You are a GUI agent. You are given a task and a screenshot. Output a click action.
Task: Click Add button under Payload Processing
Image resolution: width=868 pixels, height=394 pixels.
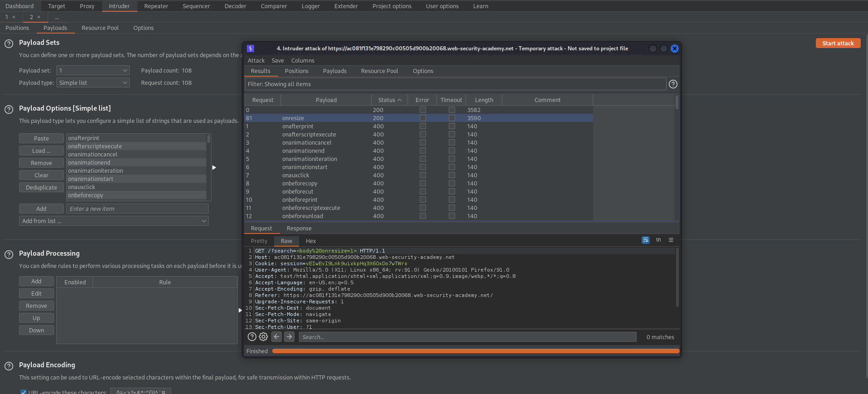point(36,282)
